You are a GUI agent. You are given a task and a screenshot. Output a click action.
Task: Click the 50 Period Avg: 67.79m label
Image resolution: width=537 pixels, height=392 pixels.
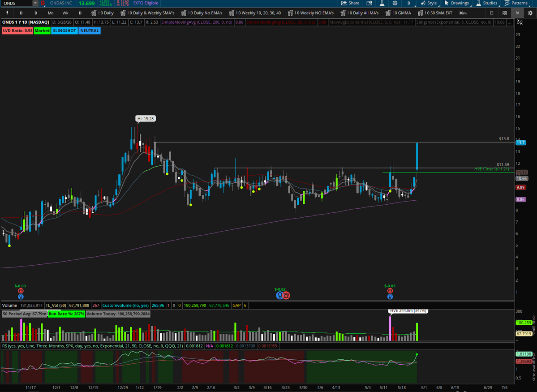[25, 314]
